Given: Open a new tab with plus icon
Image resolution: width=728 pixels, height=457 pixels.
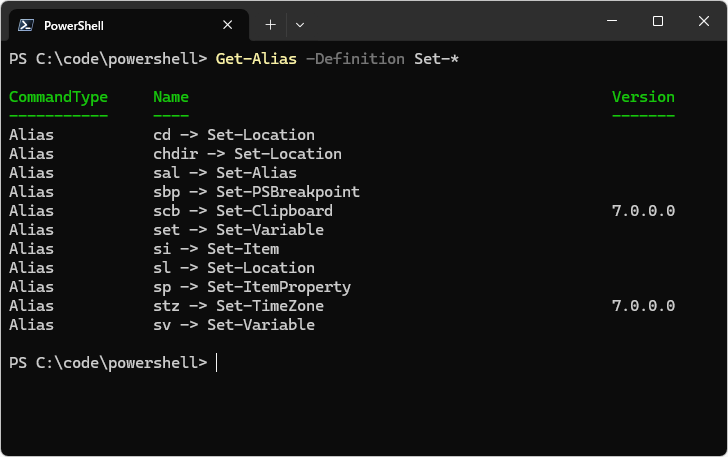Looking at the screenshot, I should tap(270, 24).
